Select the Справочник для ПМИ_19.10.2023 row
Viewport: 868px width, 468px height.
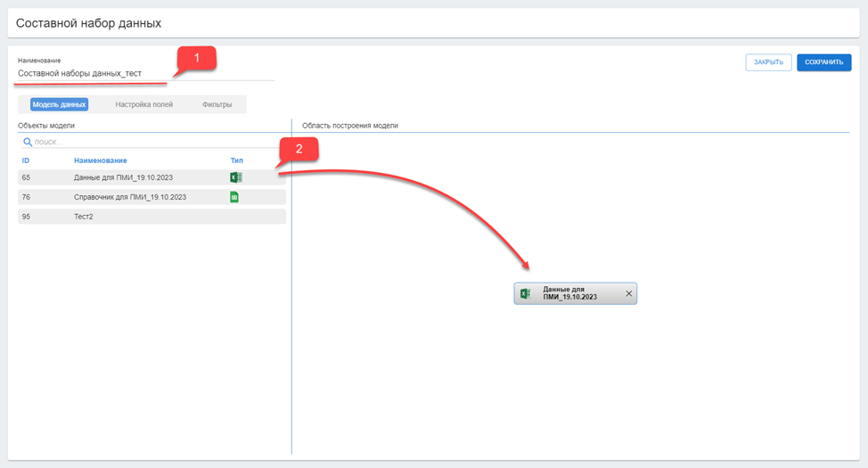tap(129, 197)
